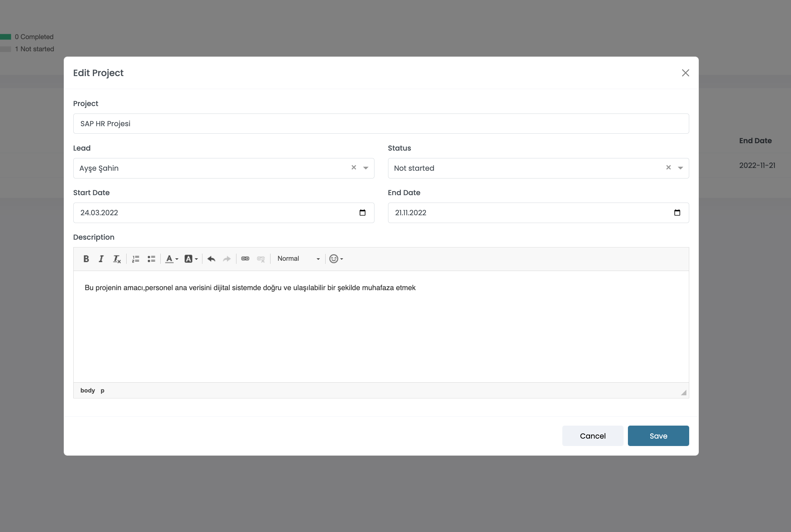Image resolution: width=791 pixels, height=532 pixels.
Task: Insert a bulleted list
Action: (x=151, y=259)
